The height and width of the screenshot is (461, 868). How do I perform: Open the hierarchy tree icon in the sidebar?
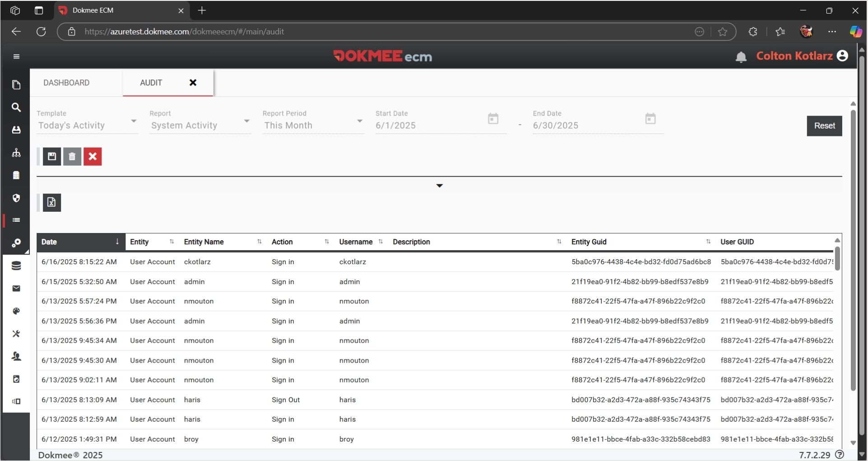16,153
